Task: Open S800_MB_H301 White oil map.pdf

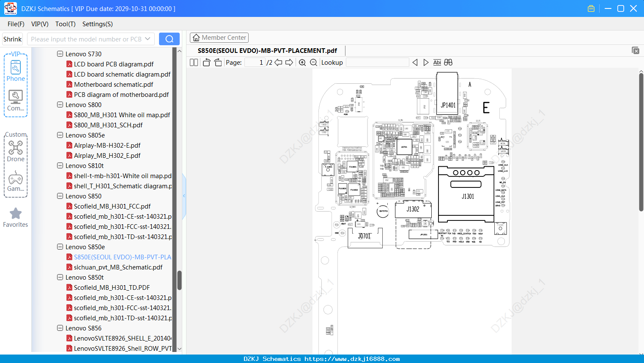Action: coord(122,115)
